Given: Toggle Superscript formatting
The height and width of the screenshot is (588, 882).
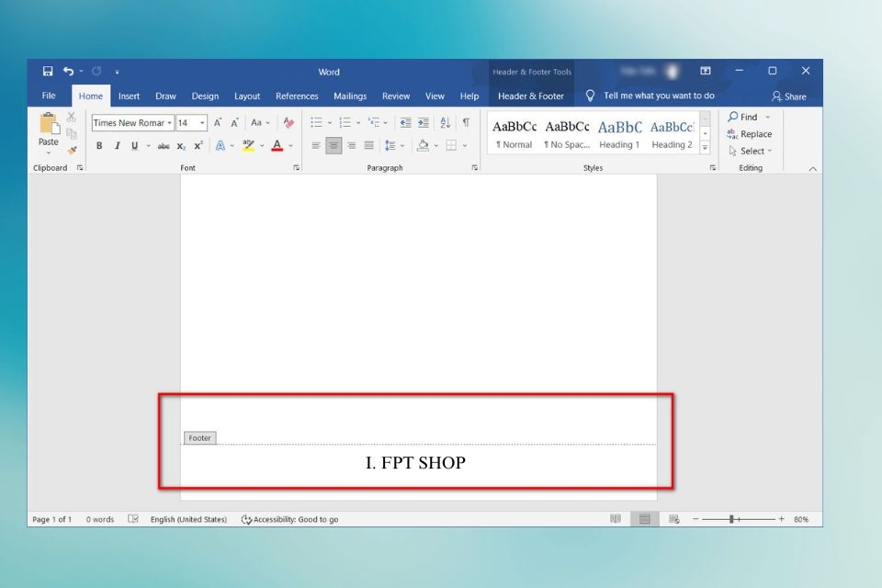Looking at the screenshot, I should [x=198, y=146].
